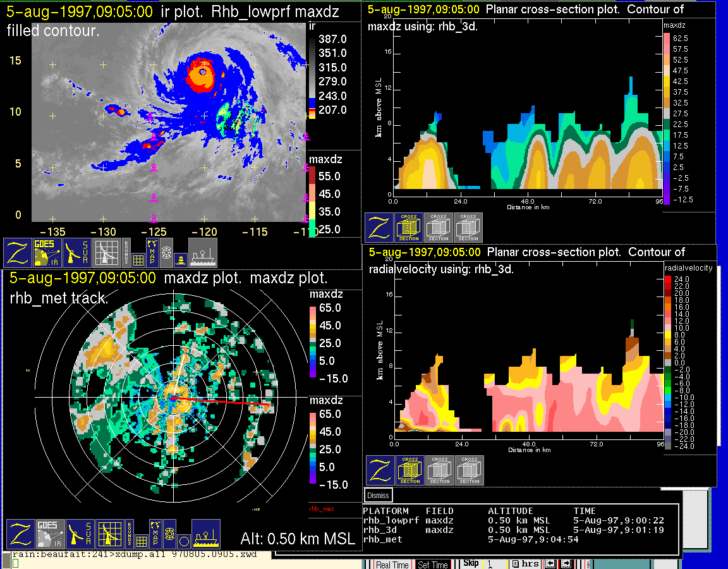728x569 pixels.
Task: Click the IR plot title timestamp
Action: (80, 11)
